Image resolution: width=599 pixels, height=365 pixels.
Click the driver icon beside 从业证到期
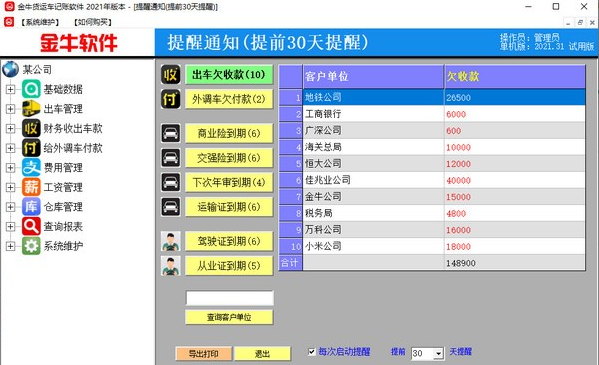tap(170, 266)
